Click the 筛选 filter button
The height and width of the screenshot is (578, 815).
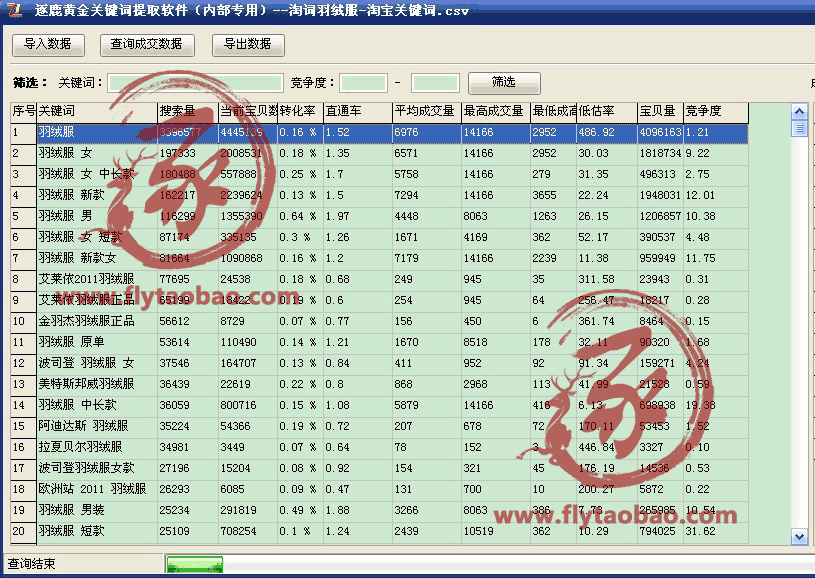(x=504, y=83)
